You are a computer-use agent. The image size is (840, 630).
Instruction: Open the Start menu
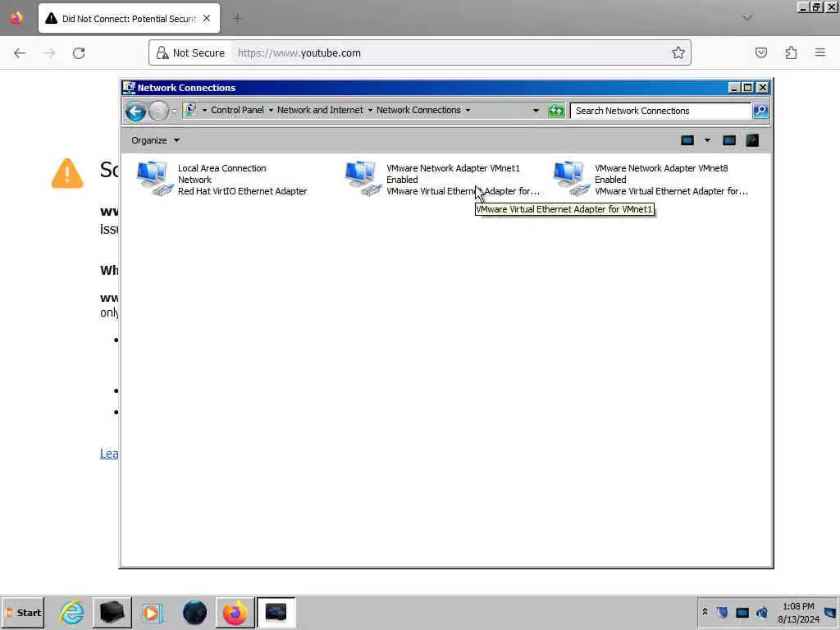pyautogui.click(x=23, y=613)
